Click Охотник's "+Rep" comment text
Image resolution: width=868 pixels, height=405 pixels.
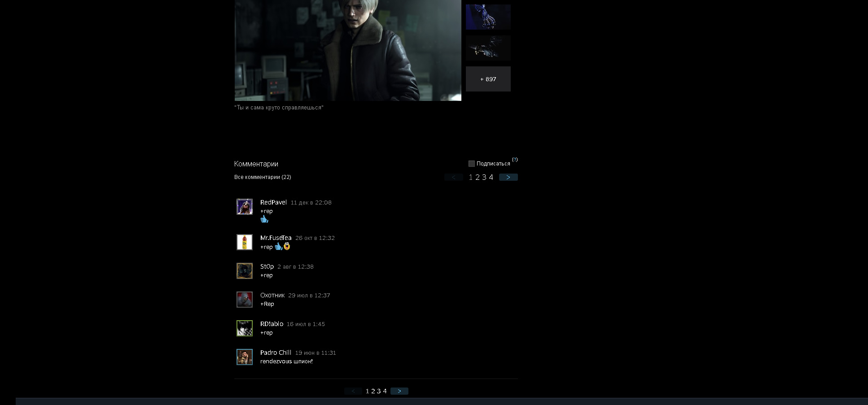pos(267,304)
